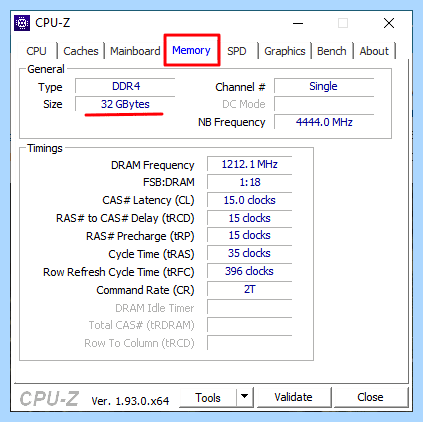Click the Type label in General group
This screenshot has width=423, height=422.
point(50,87)
